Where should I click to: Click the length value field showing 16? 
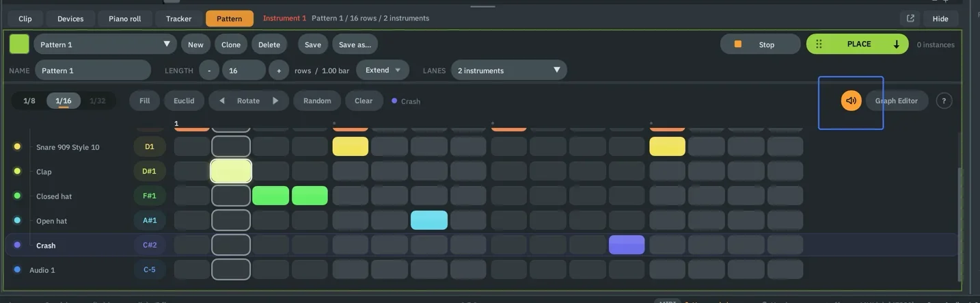(244, 70)
